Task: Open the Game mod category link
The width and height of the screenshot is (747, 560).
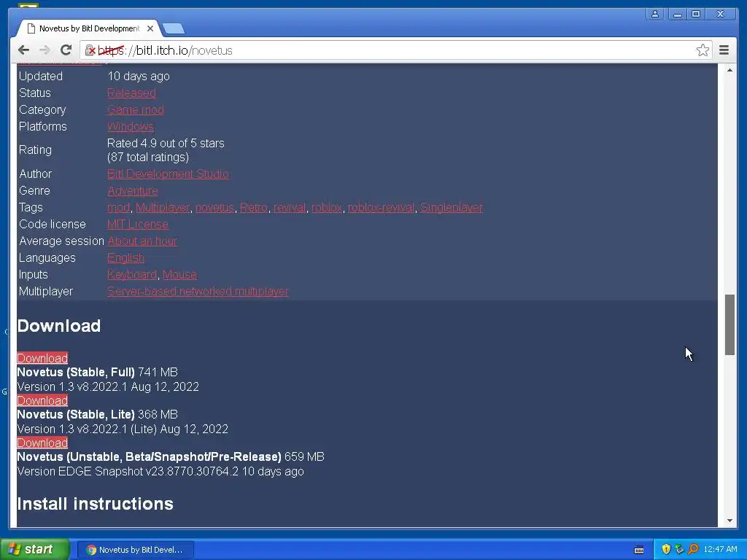Action: click(x=135, y=109)
